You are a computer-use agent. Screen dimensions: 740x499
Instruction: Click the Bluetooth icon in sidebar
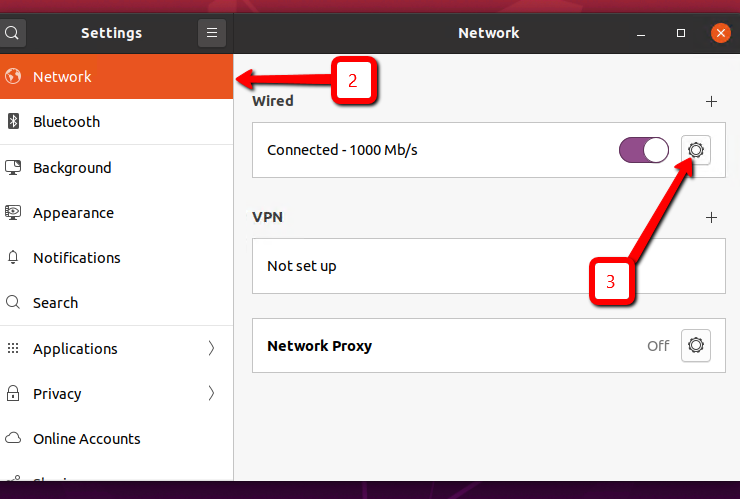[x=14, y=122]
